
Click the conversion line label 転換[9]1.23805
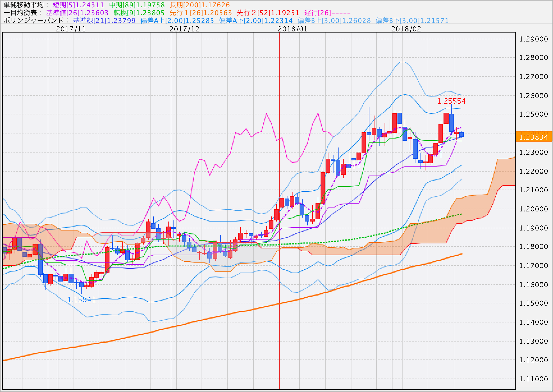pos(139,13)
